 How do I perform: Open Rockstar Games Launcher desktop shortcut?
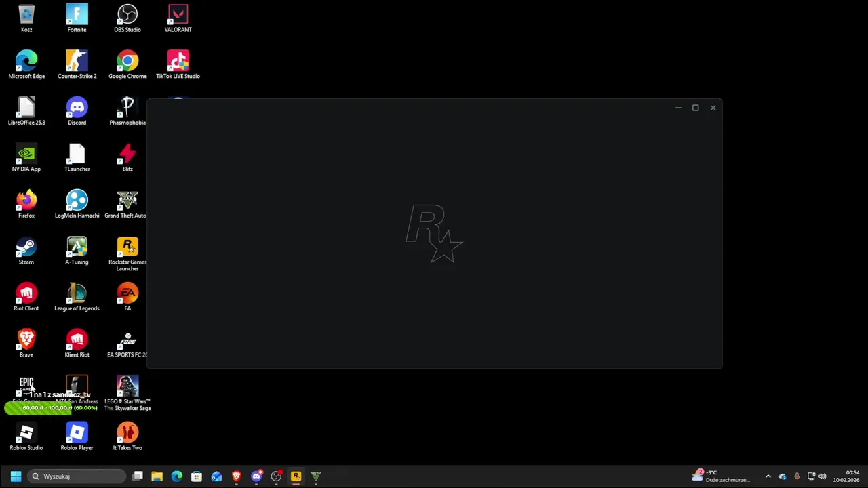tap(127, 253)
